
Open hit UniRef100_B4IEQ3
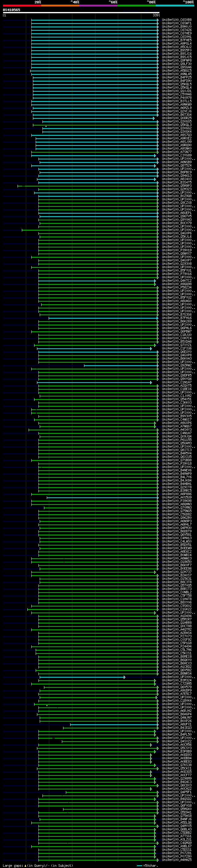coord(177,728)
